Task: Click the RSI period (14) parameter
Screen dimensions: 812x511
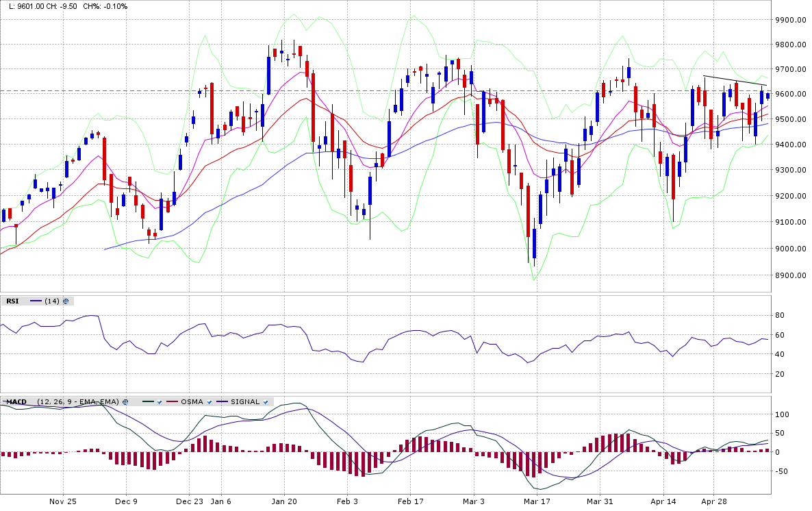Action: (x=52, y=301)
